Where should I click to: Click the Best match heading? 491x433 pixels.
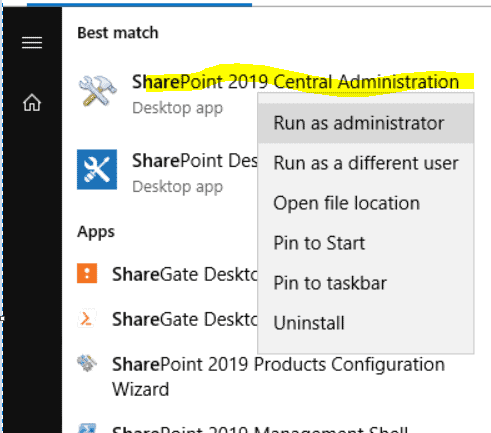[118, 33]
